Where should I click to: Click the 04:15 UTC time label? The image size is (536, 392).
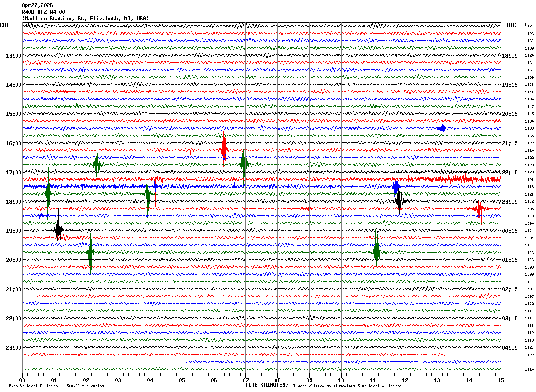510,348
